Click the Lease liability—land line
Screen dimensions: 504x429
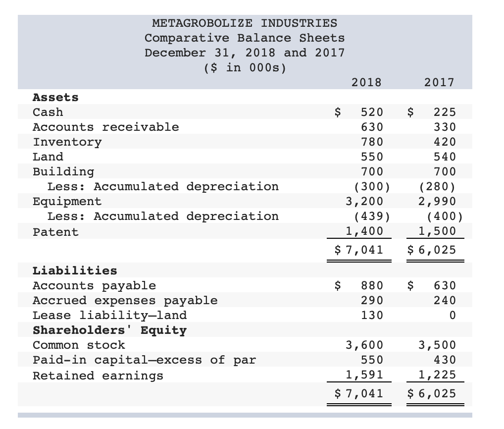(x=110, y=315)
